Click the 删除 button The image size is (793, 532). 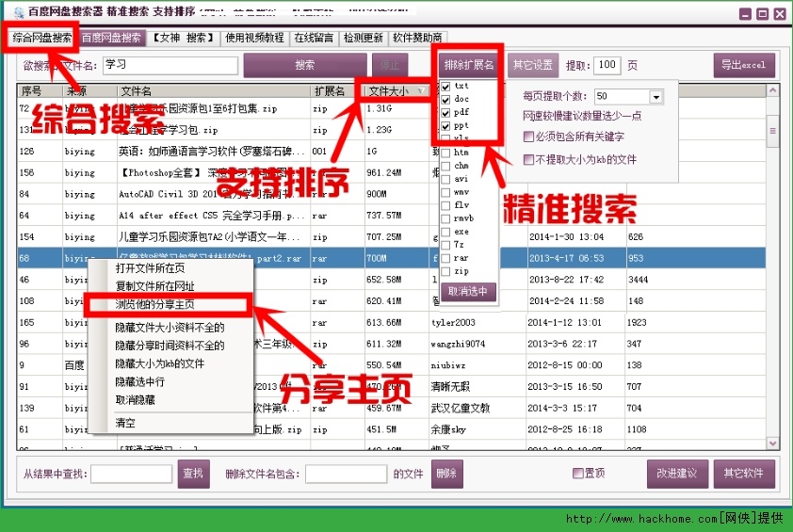[447, 474]
